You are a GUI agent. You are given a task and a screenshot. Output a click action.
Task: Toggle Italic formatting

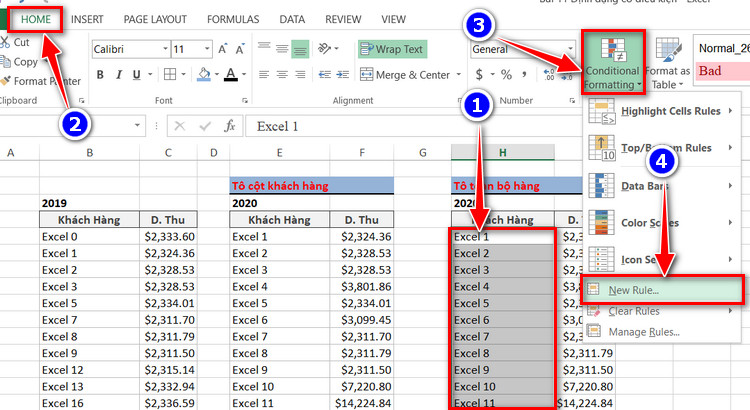coord(119,75)
